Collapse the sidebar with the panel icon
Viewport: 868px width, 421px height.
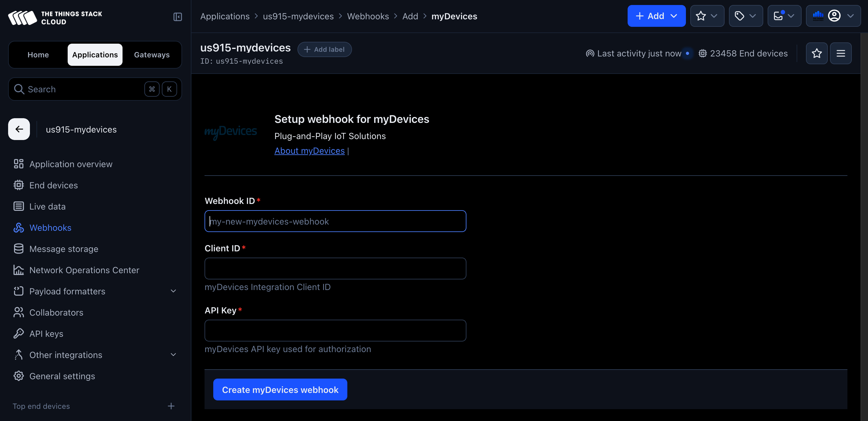178,17
